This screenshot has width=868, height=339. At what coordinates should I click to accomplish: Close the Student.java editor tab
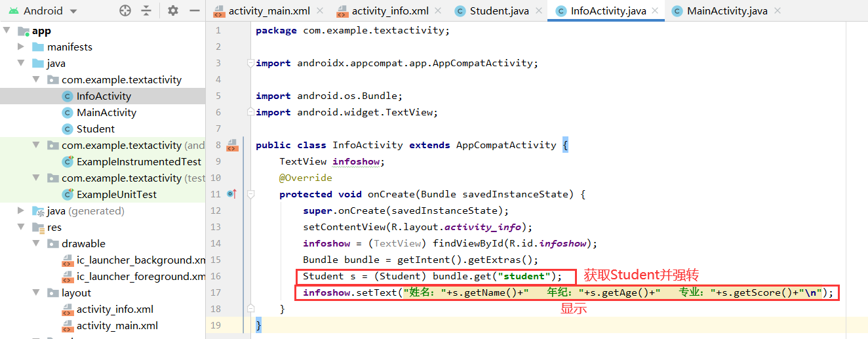click(538, 10)
